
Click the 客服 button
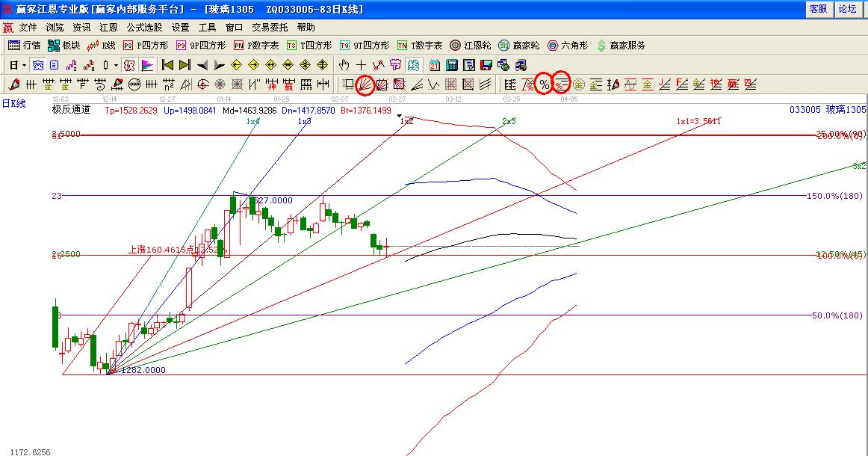818,9
